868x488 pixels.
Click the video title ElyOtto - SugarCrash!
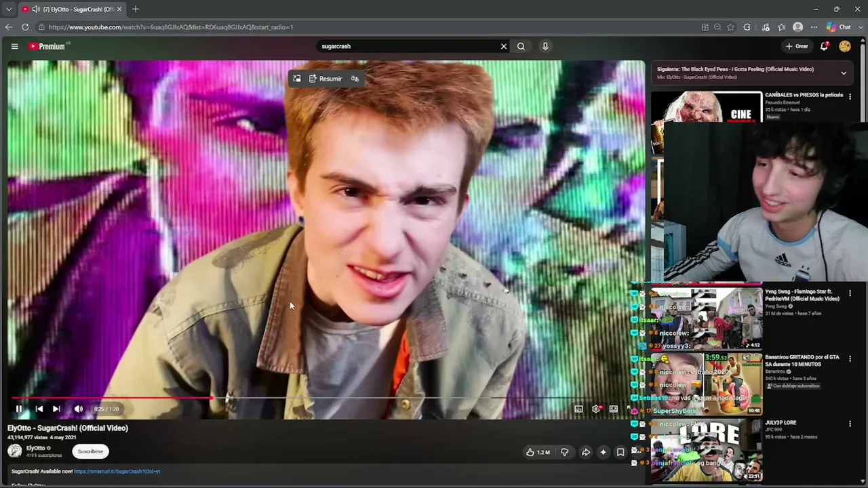click(68, 428)
